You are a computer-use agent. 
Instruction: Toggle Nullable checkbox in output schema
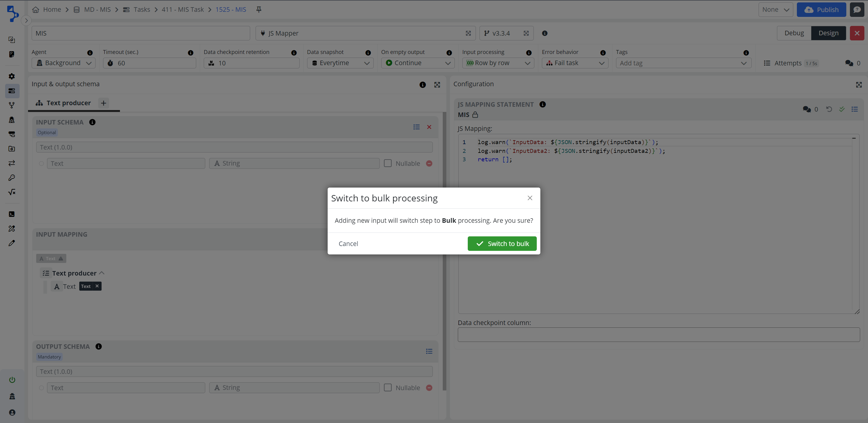pos(388,388)
